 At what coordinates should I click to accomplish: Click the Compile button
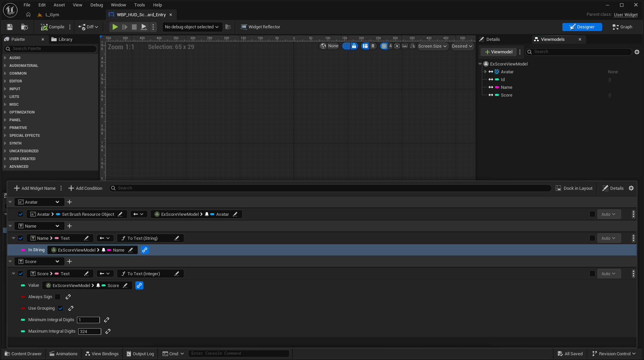pyautogui.click(x=53, y=27)
